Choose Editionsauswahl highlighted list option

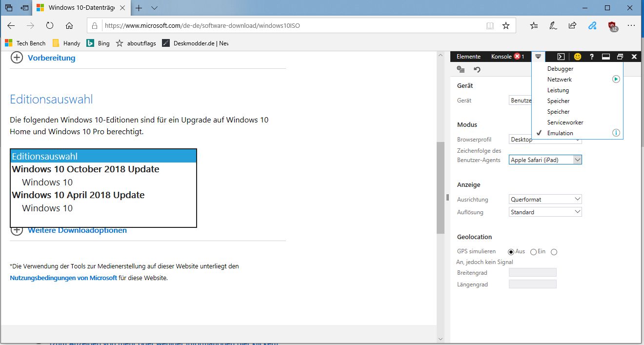tap(103, 156)
